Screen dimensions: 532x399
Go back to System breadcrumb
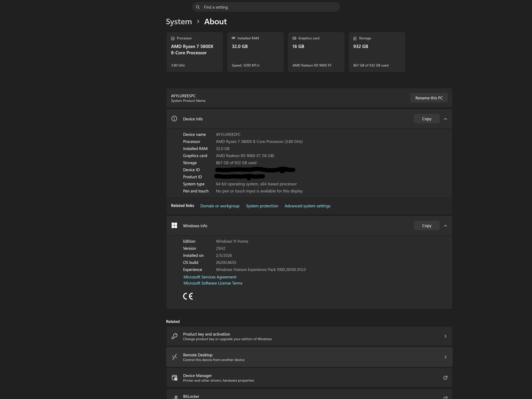[179, 22]
